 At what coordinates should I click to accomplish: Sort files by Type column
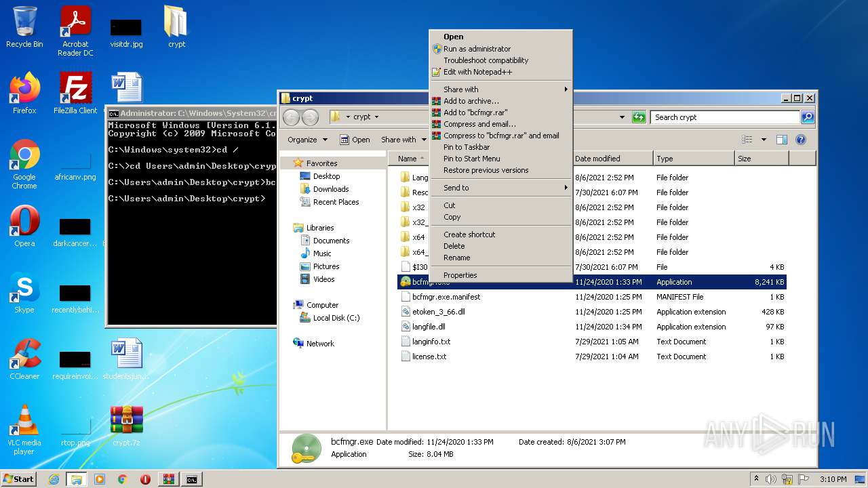coord(693,159)
